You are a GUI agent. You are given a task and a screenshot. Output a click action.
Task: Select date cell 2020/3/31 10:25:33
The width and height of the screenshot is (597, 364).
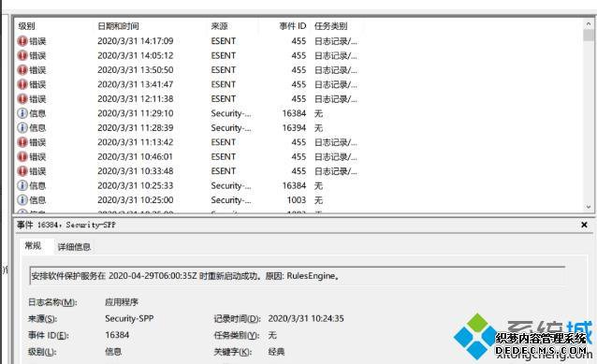point(135,185)
